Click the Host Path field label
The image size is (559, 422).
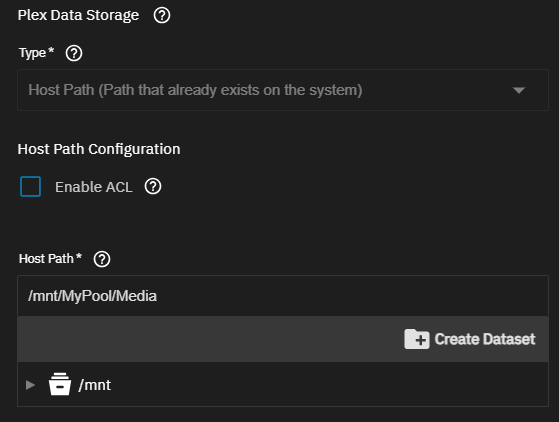tap(50, 258)
